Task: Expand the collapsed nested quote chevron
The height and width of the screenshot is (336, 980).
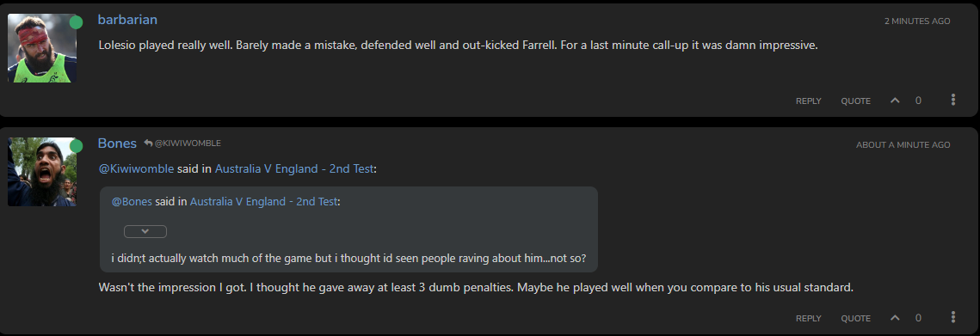Action: coord(145,231)
